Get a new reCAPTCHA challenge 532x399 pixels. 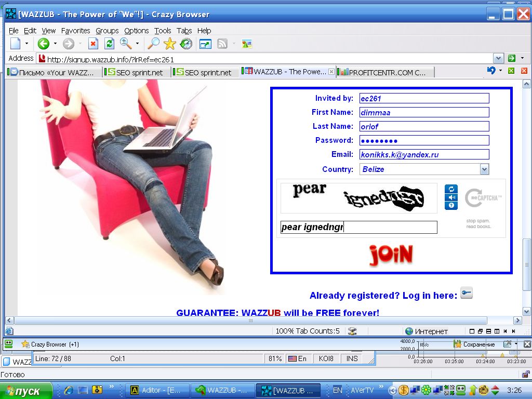pyautogui.click(x=451, y=189)
